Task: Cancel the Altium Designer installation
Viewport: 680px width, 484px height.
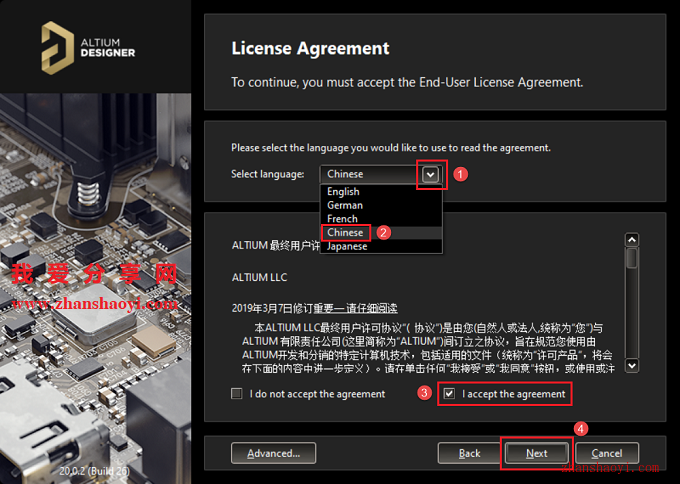Action: pos(607,453)
